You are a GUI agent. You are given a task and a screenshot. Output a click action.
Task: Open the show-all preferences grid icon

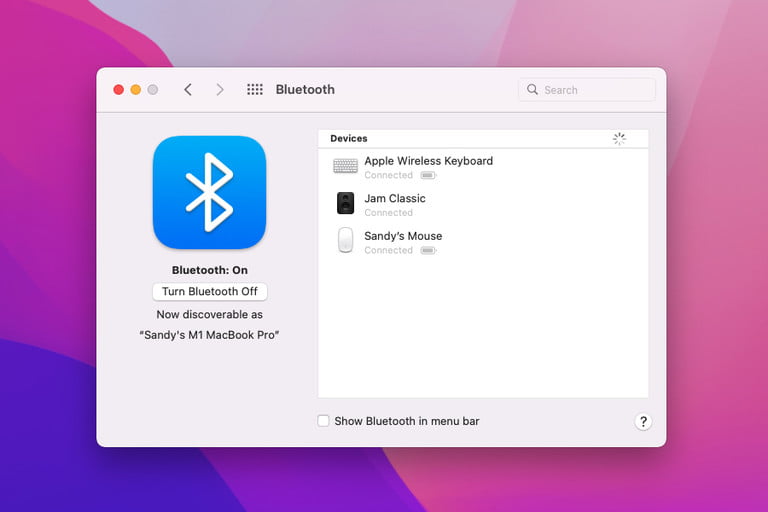(255, 89)
